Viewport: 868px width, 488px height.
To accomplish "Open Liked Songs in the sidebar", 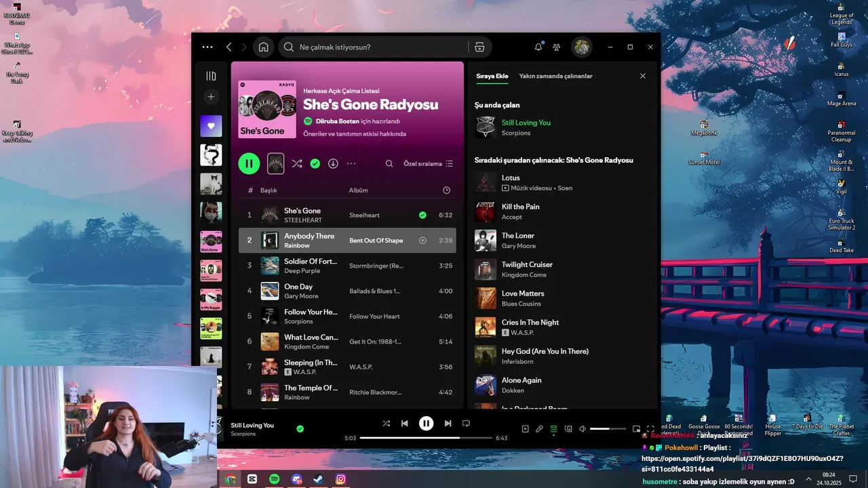I will click(x=211, y=126).
